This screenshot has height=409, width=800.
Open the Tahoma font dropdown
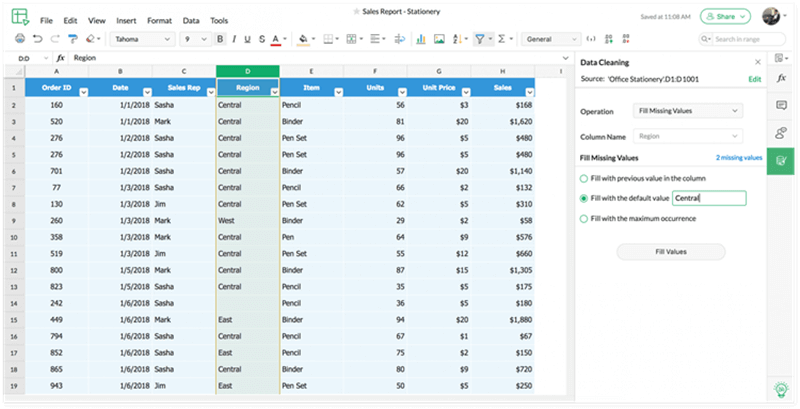tap(142, 39)
